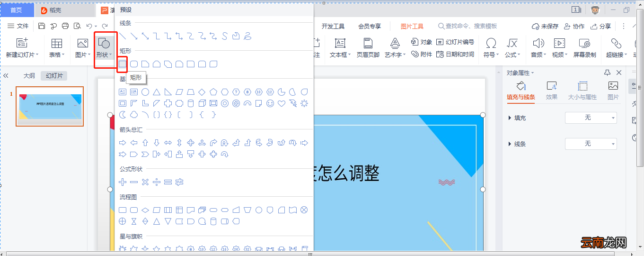Select the sun shape
The height and width of the screenshot is (256, 644).
click(x=304, y=103)
